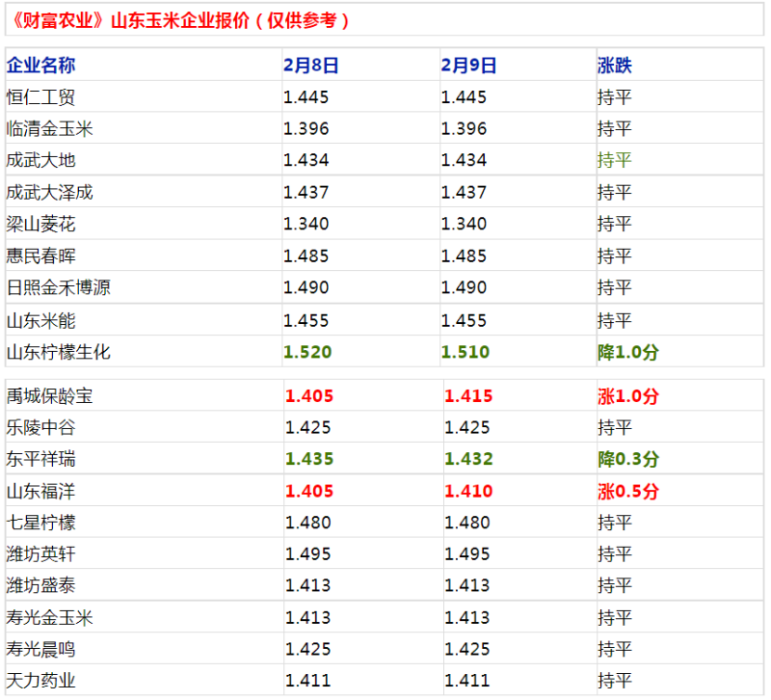Click the company name 天力药业
Viewport: 771px width, 700px height.
(x=40, y=681)
